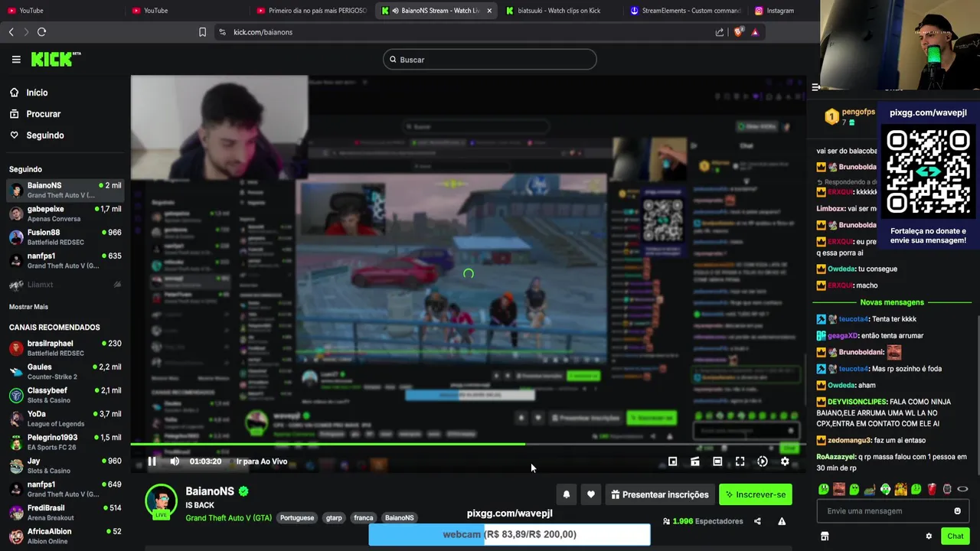Open Pelegrino1993 recommended channel

pyautogui.click(x=65, y=442)
